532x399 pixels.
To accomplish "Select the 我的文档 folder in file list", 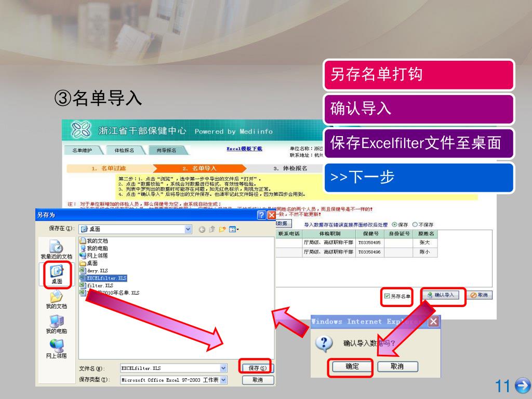I will point(94,241).
